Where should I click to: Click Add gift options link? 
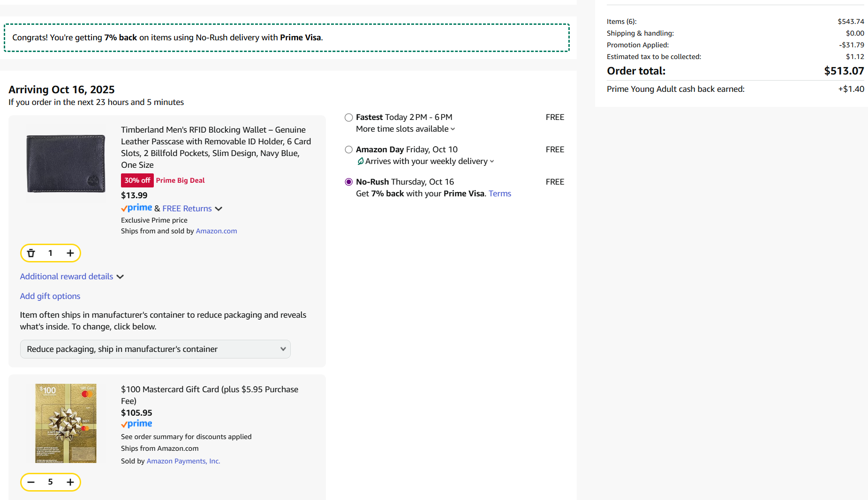50,296
